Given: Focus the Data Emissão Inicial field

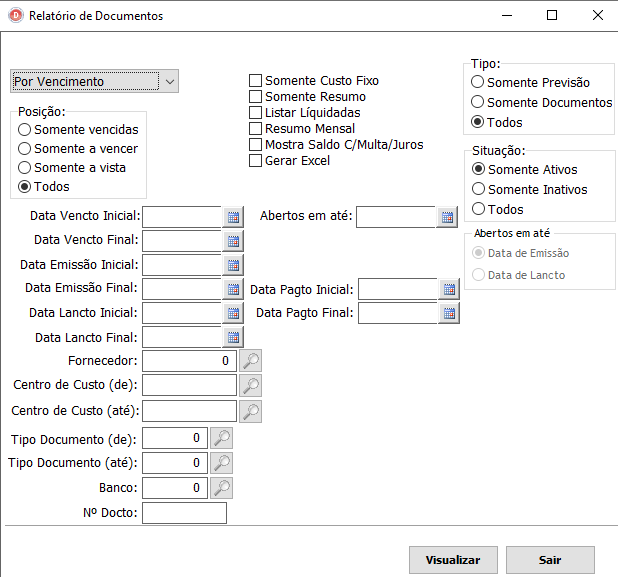Looking at the screenshot, I should [x=181, y=265].
